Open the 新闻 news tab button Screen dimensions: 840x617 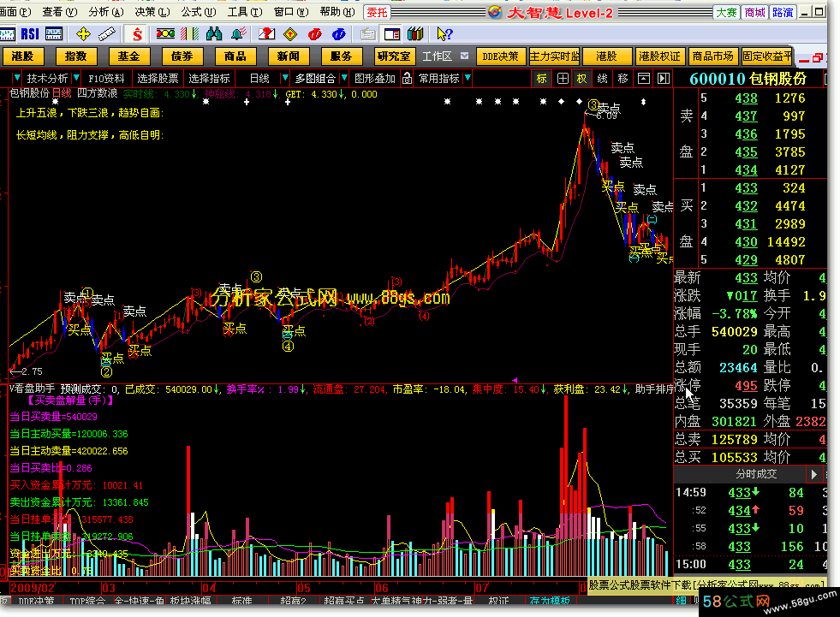tap(288, 56)
